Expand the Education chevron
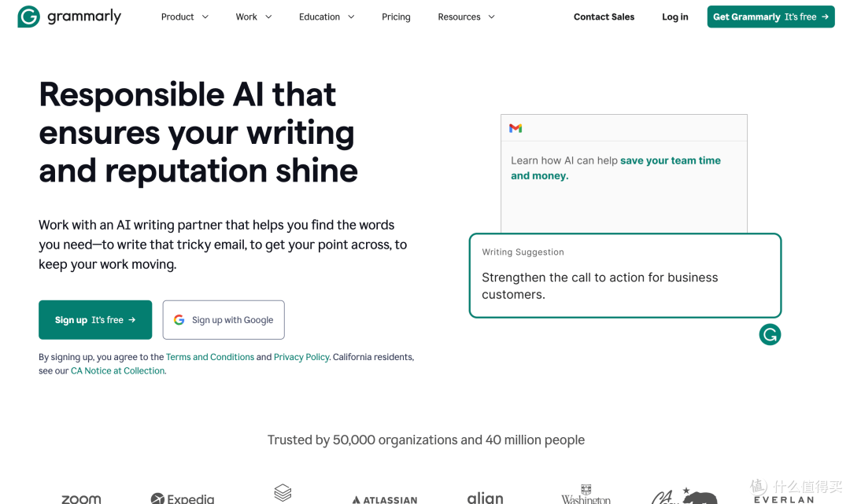Screen dimensions: 850x504 (351, 17)
